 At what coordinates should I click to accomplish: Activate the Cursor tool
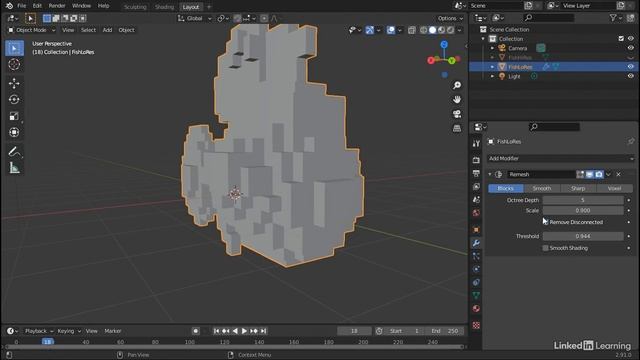[x=14, y=64]
